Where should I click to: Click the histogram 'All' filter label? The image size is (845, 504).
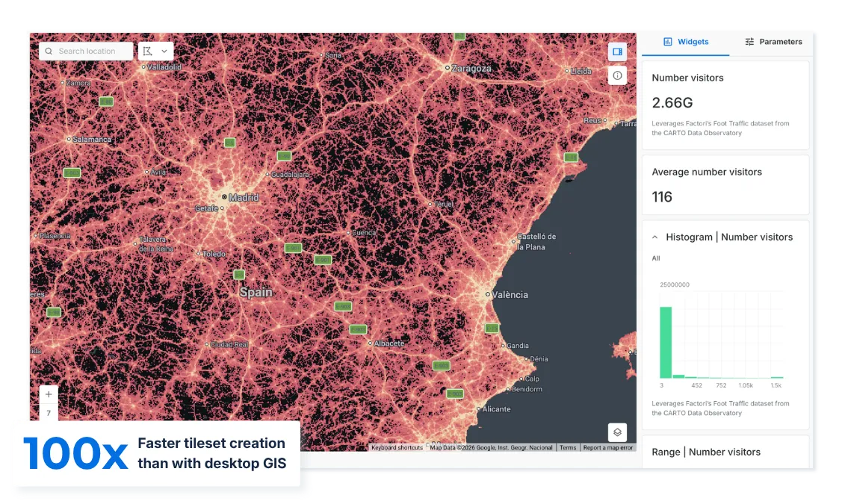click(656, 258)
